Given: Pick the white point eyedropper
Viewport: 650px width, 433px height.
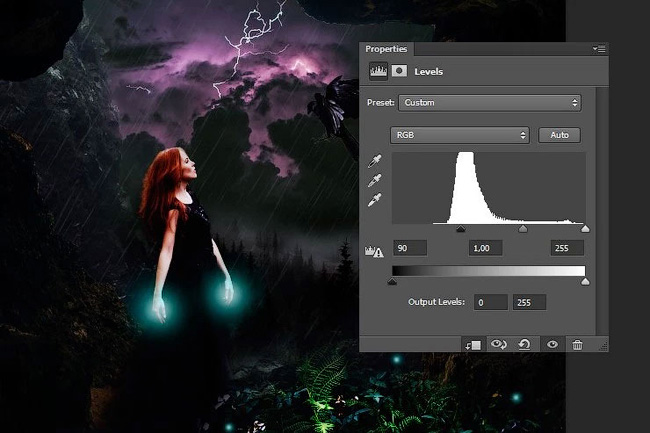Looking at the screenshot, I should pos(375,200).
